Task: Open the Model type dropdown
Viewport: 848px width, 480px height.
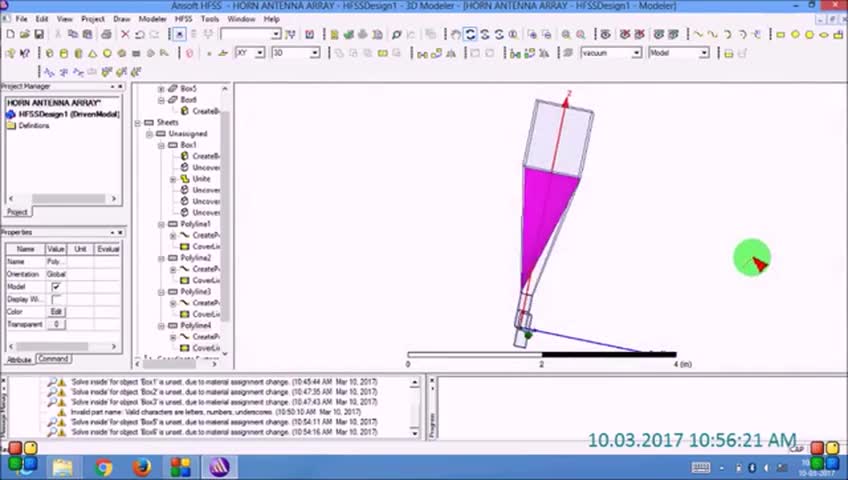Action: [704, 53]
